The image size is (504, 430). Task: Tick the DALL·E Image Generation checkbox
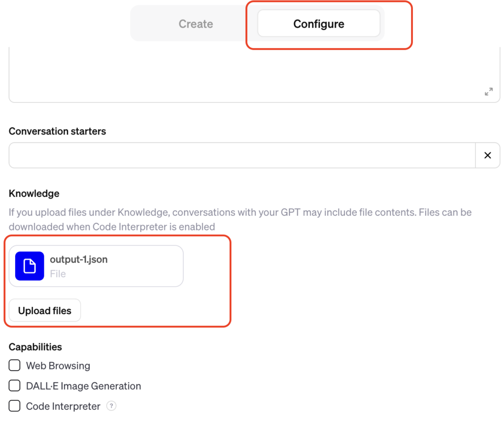tap(15, 386)
